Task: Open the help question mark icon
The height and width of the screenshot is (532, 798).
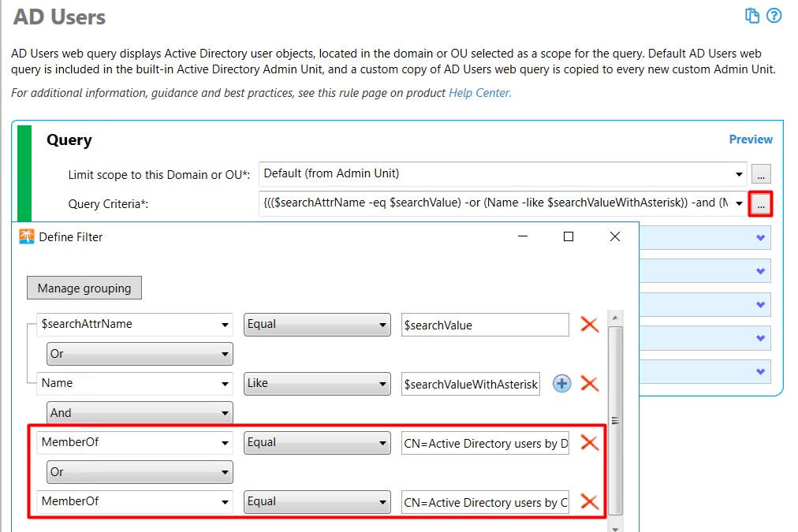Action: pyautogui.click(x=774, y=16)
